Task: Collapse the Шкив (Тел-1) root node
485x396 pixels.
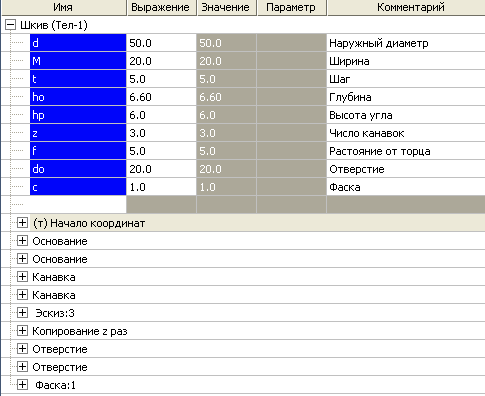Action: tap(11, 25)
